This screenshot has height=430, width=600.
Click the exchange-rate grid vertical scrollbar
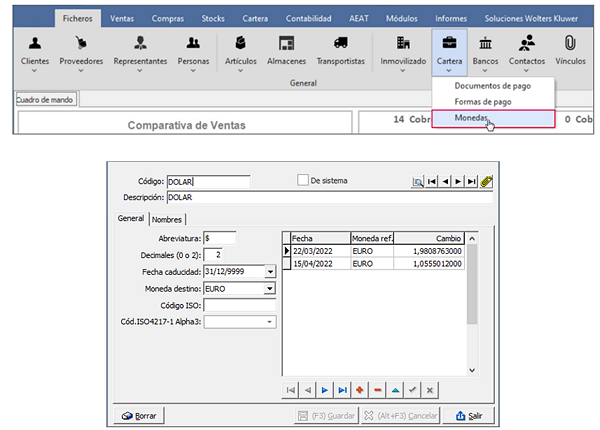click(472, 304)
